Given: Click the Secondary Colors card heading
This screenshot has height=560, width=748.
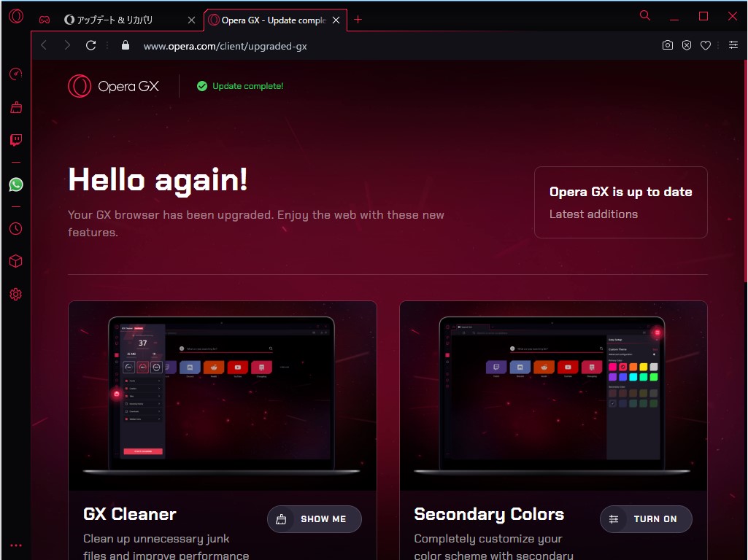Looking at the screenshot, I should (489, 514).
